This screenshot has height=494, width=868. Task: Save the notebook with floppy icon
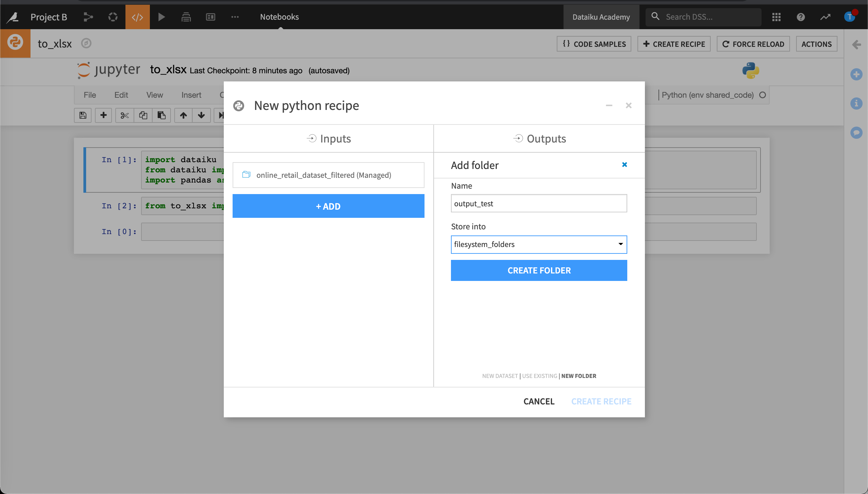83,115
